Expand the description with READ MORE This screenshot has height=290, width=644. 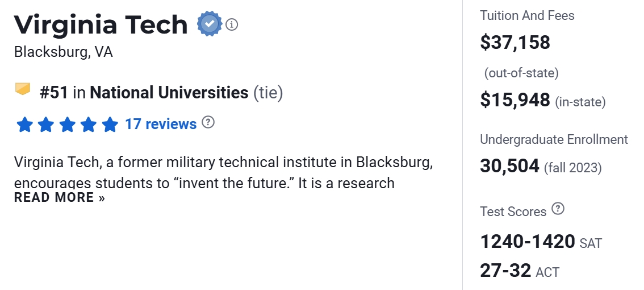tap(60, 198)
